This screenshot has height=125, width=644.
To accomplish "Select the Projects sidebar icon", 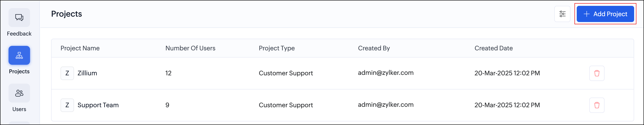I will pos(19,55).
